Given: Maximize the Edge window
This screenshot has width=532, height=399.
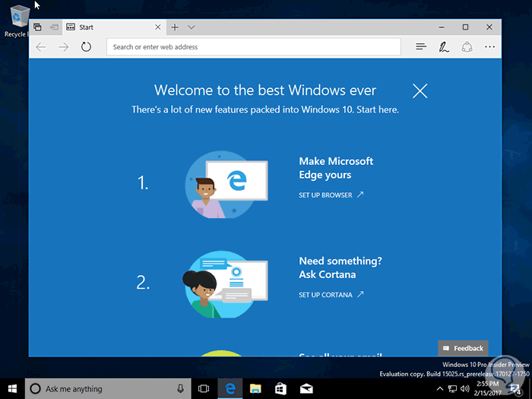Looking at the screenshot, I should tap(465, 27).
